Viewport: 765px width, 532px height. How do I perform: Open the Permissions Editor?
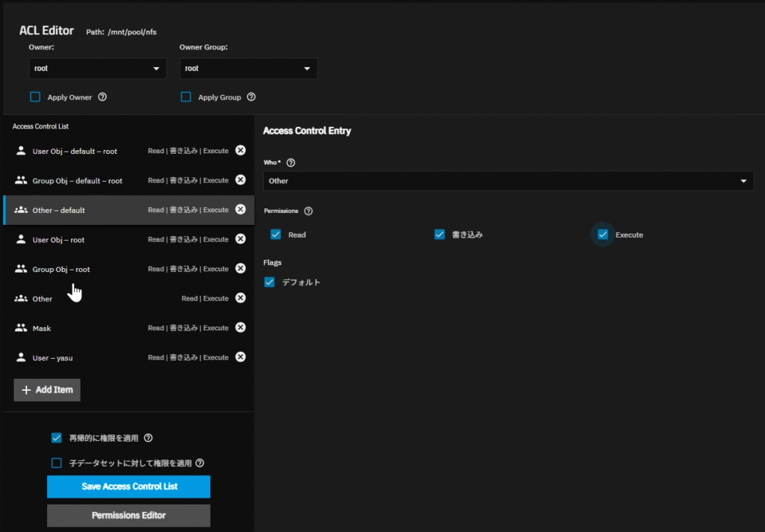128,516
